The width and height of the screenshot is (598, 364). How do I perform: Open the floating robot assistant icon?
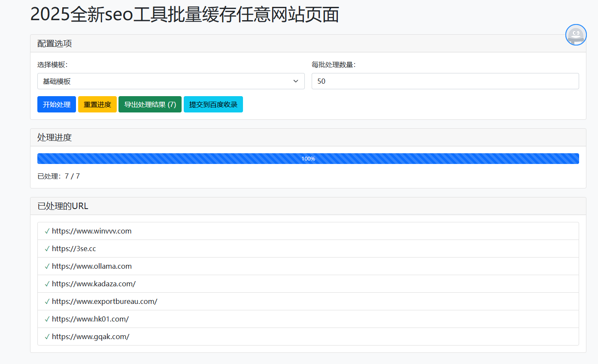click(x=576, y=35)
